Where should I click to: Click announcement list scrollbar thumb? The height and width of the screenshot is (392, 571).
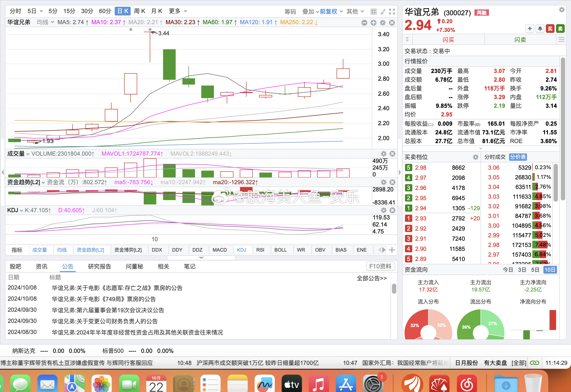tap(394, 289)
